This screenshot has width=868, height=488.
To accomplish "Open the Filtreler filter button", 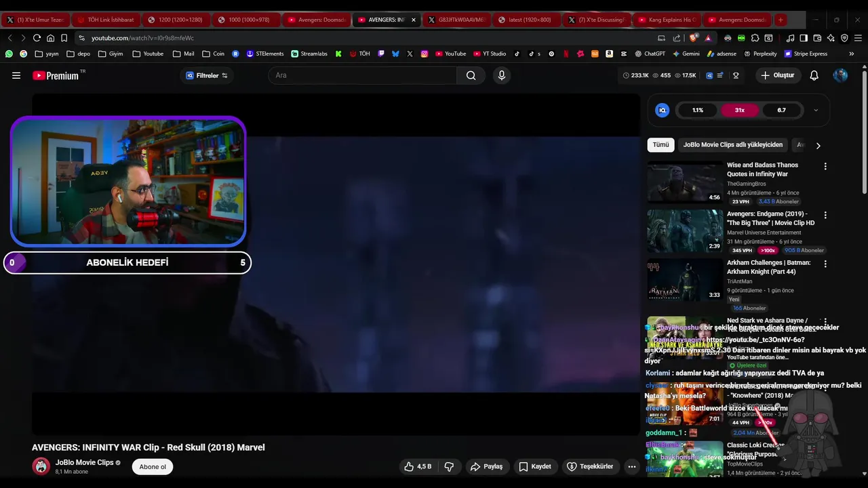I will tap(207, 75).
